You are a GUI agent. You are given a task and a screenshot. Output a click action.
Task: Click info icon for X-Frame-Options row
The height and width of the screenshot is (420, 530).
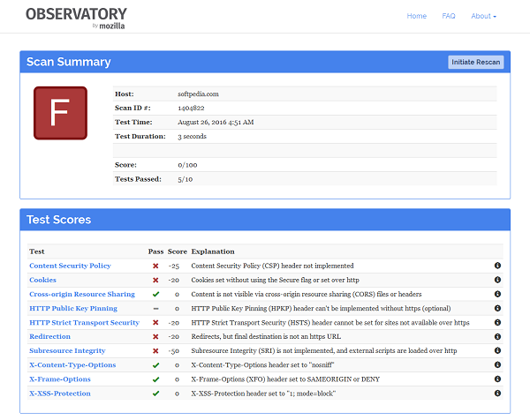[498, 379]
